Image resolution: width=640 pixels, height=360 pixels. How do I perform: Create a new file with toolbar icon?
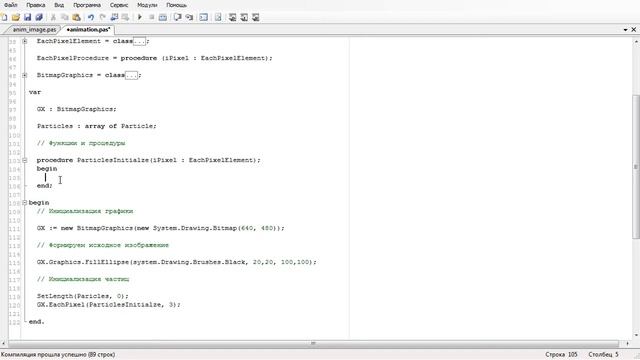point(4,17)
